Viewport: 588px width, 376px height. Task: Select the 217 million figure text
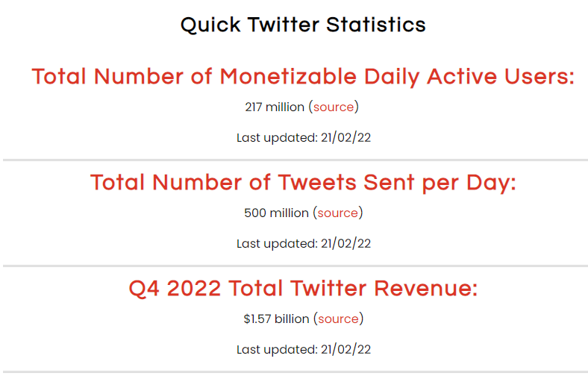275,107
